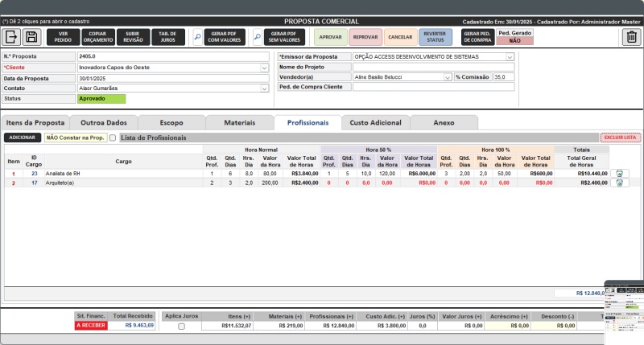644x345 pixels.
Task: Click the save floppy disk icon
Action: (31, 37)
